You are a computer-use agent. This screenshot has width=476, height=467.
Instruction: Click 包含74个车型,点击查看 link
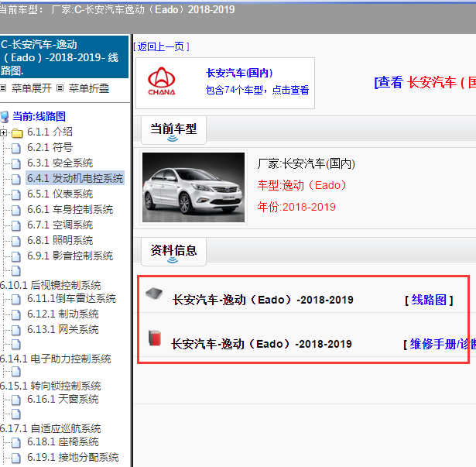[257, 90]
